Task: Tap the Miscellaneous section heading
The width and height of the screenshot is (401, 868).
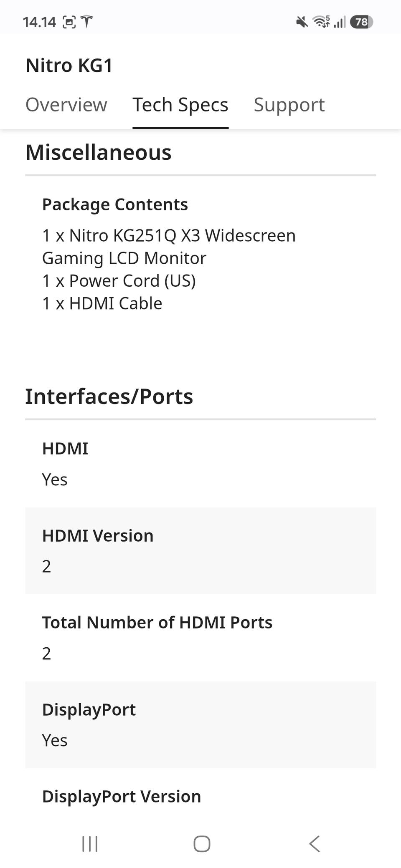Action: (x=99, y=152)
